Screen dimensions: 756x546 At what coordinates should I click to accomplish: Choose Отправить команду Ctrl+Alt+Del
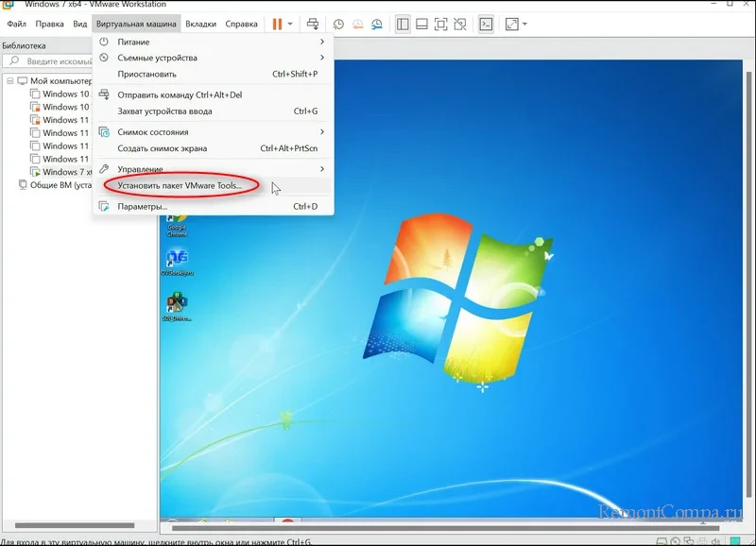[213, 94]
